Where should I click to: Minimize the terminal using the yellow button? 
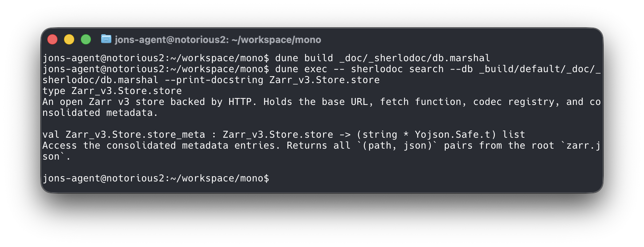pyautogui.click(x=69, y=39)
